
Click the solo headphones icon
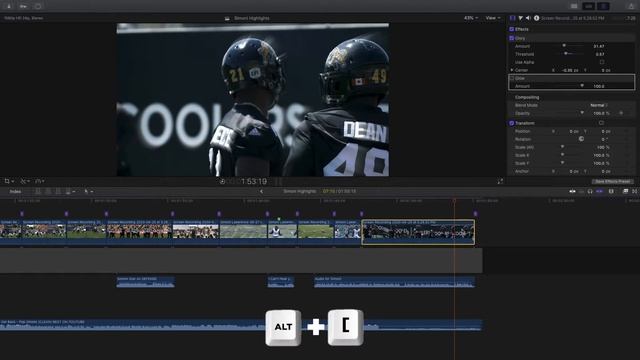[590, 191]
